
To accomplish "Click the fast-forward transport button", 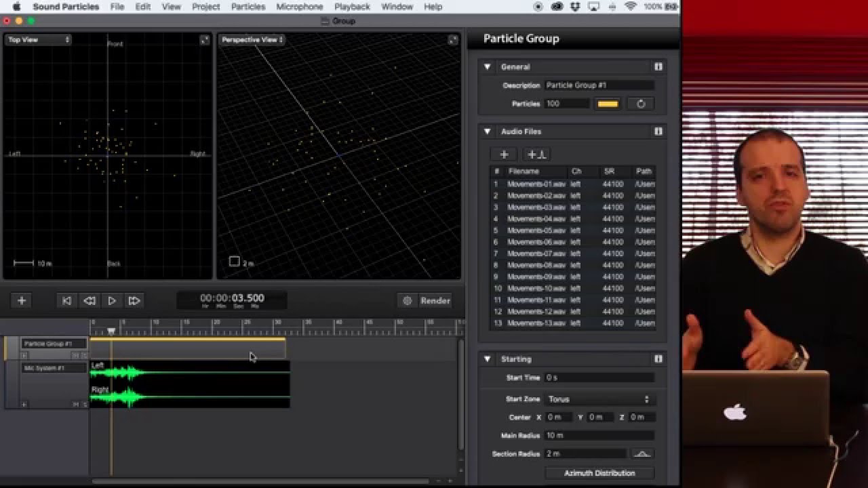I will coord(134,301).
